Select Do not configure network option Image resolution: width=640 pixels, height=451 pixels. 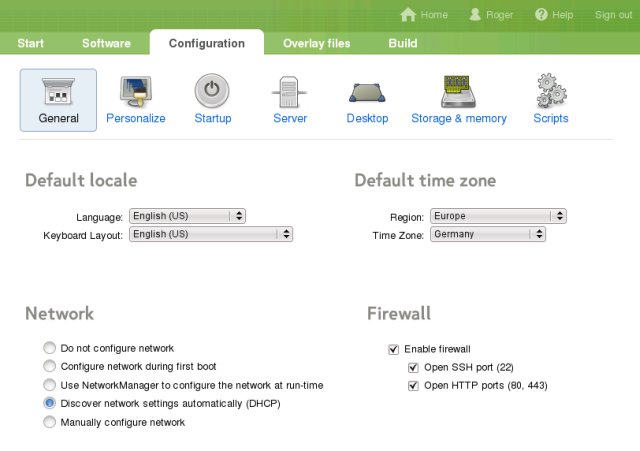click(x=49, y=348)
